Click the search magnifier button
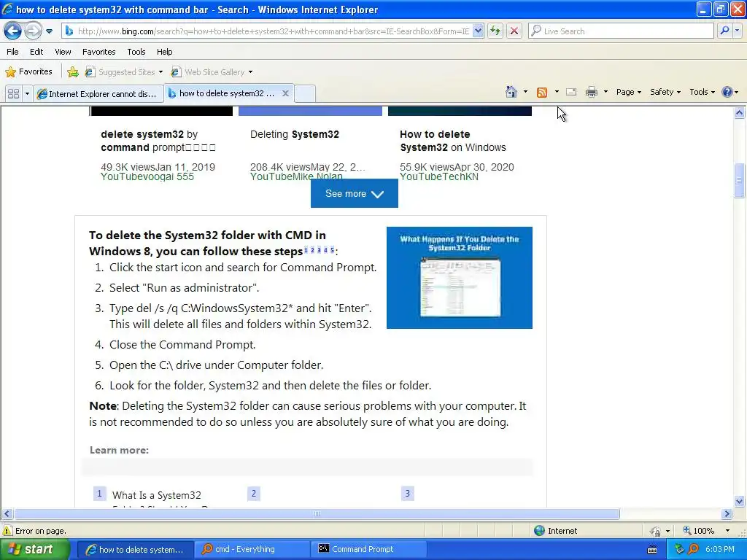The height and width of the screenshot is (560, 747). click(724, 31)
